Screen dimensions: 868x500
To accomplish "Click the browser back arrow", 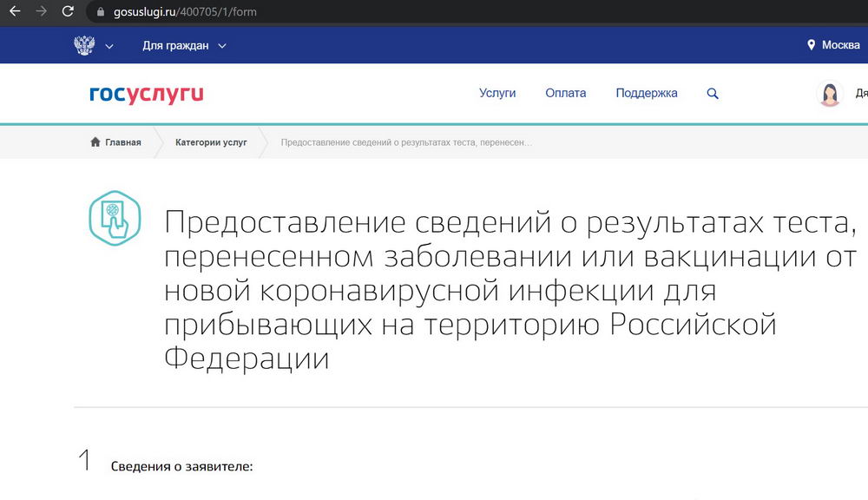I will 15,12.
